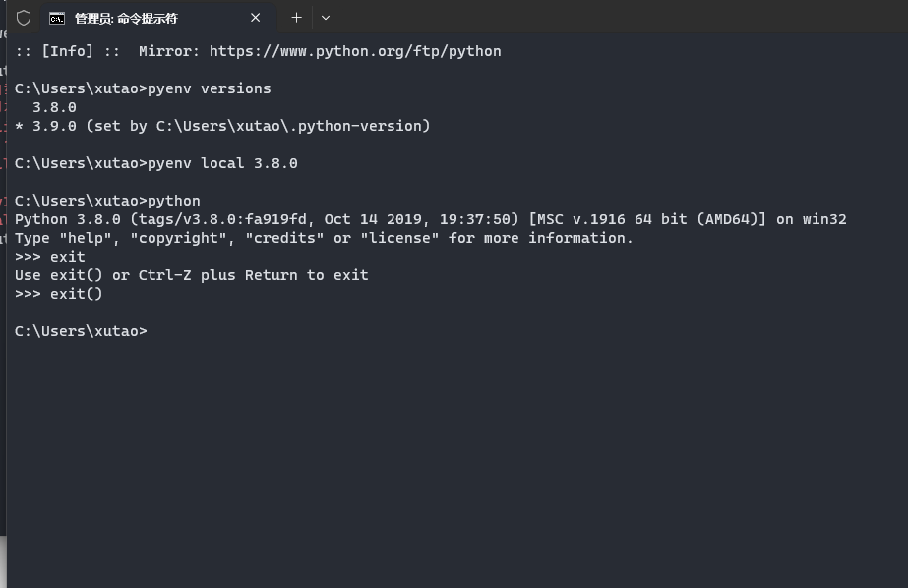Screen dimensions: 908x588
Task: Click the admin shield icon in the title bar
Action: coord(22,17)
